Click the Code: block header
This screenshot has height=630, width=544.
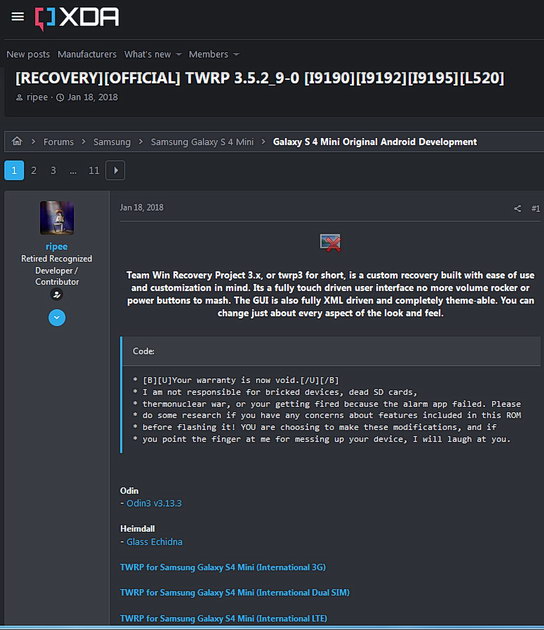[331, 351]
